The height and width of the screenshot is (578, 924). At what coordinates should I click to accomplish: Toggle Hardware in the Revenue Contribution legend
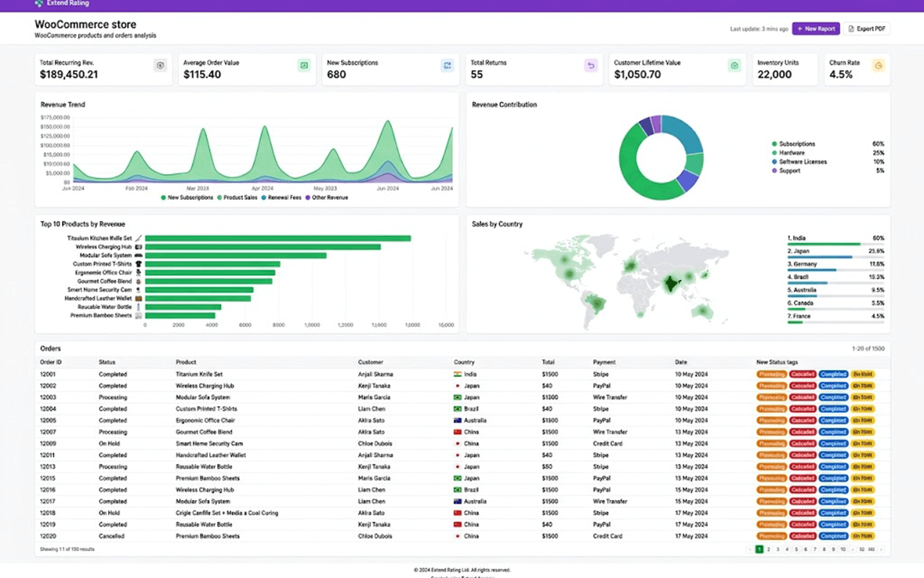[x=788, y=153]
